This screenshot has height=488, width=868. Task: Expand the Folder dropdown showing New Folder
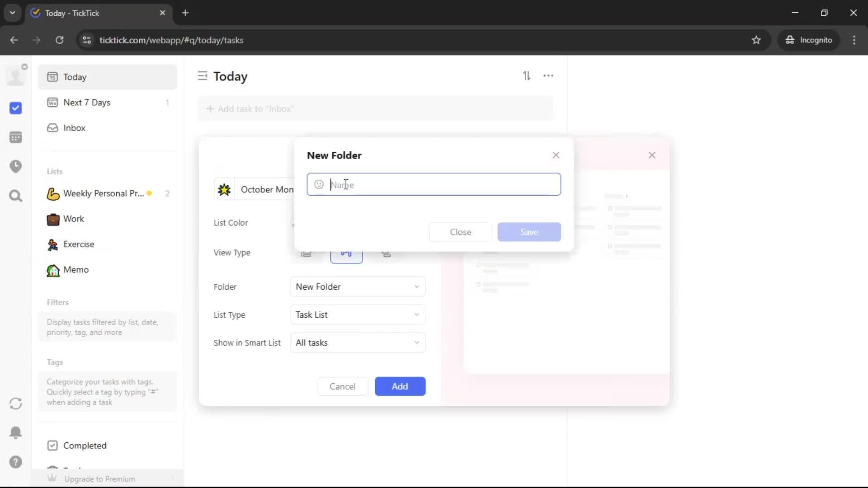[x=358, y=287]
